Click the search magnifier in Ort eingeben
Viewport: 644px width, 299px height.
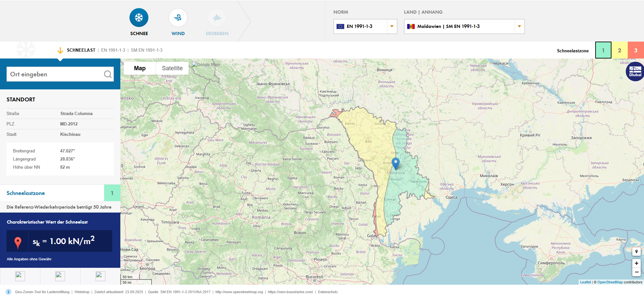tap(108, 74)
